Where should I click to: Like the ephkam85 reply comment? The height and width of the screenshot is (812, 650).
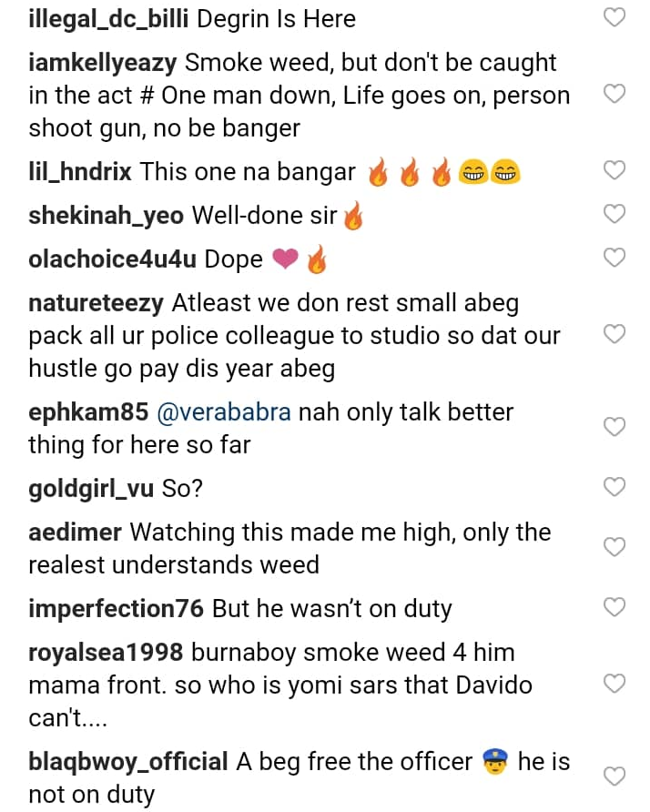click(615, 427)
